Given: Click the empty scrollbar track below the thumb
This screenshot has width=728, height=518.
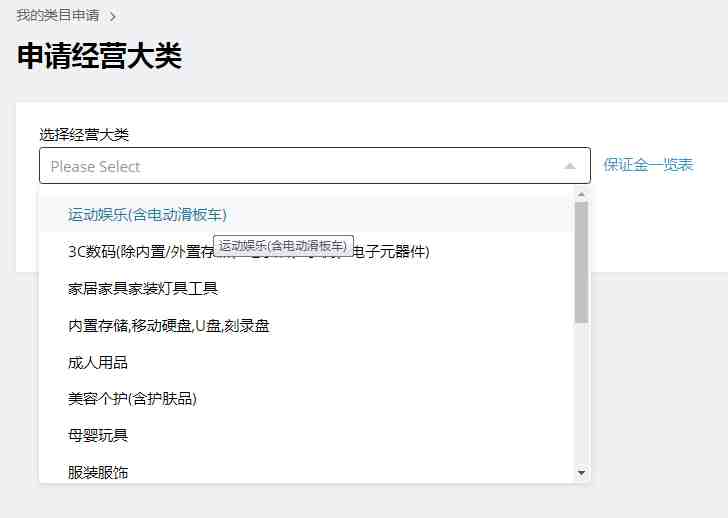Looking at the screenshot, I should (x=581, y=395).
